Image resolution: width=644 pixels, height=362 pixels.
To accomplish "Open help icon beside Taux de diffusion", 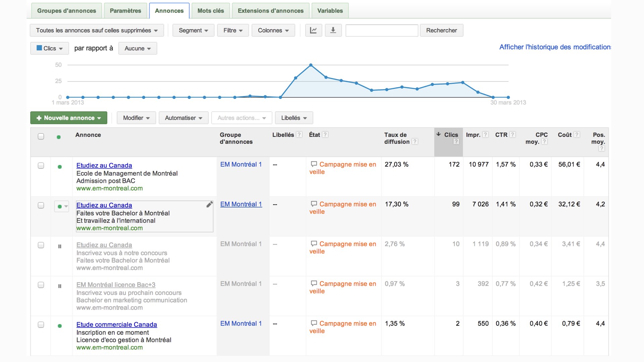I will pyautogui.click(x=415, y=141).
